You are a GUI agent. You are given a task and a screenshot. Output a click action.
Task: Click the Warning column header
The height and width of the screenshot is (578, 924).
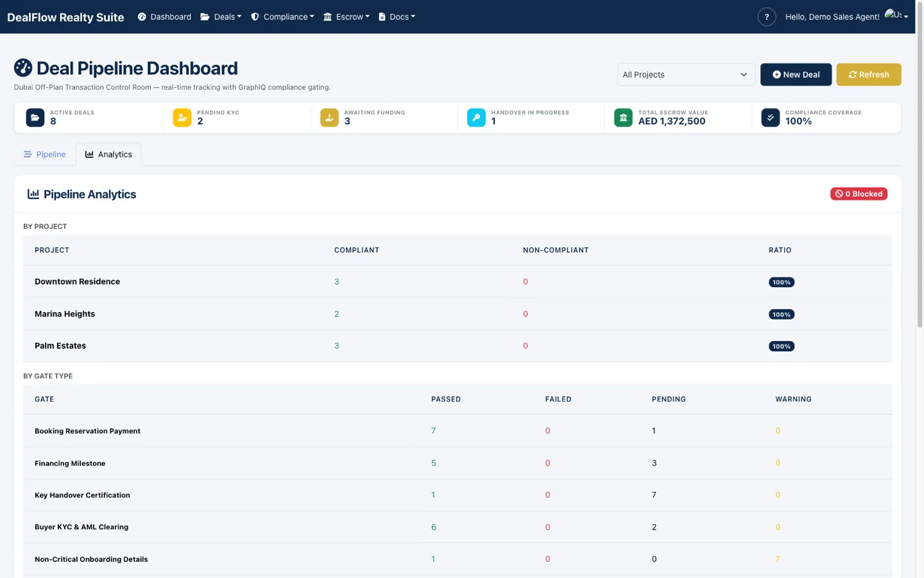coord(793,399)
